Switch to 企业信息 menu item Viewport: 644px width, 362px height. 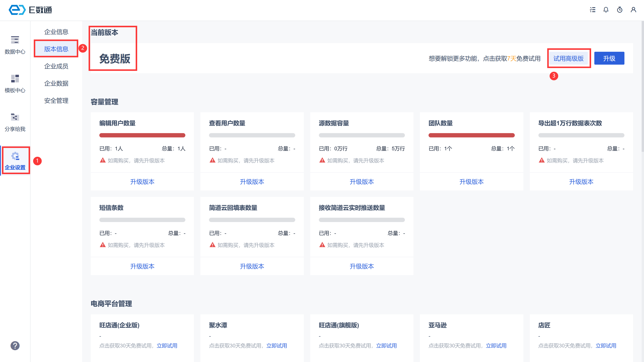pyautogui.click(x=56, y=32)
